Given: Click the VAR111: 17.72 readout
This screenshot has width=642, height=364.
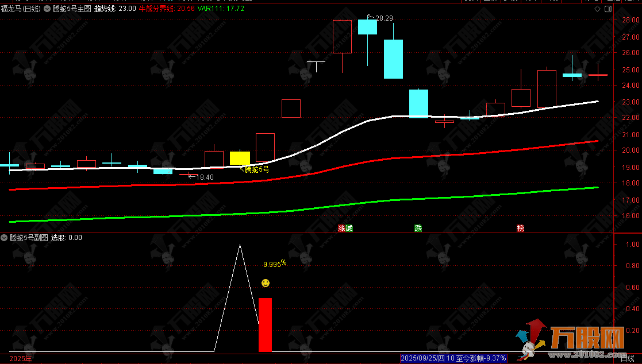Looking at the screenshot, I should click(x=221, y=9).
